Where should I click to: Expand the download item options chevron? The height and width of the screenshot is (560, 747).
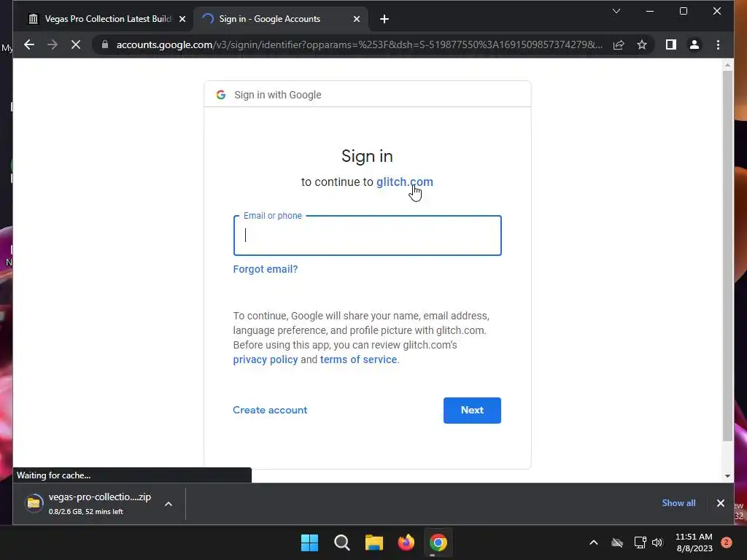tap(169, 504)
